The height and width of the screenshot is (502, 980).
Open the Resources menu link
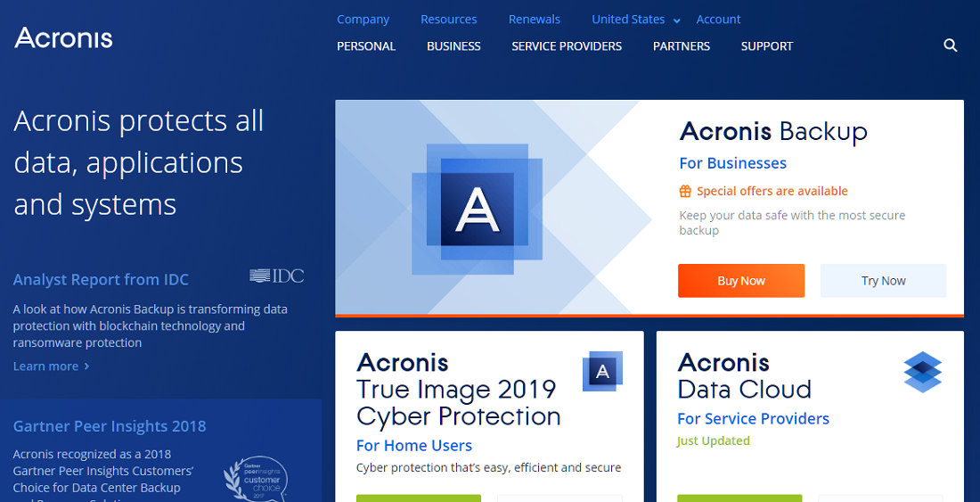click(449, 20)
